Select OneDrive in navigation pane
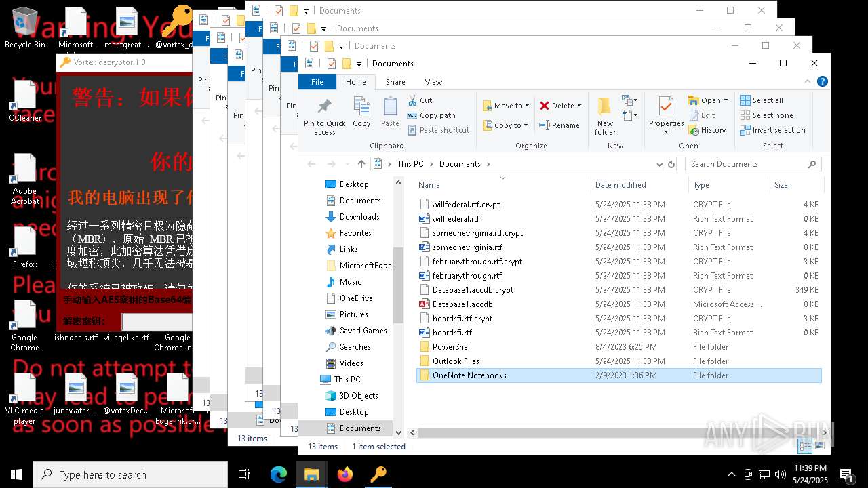Screen dimensions: 868x488 click(356, 298)
